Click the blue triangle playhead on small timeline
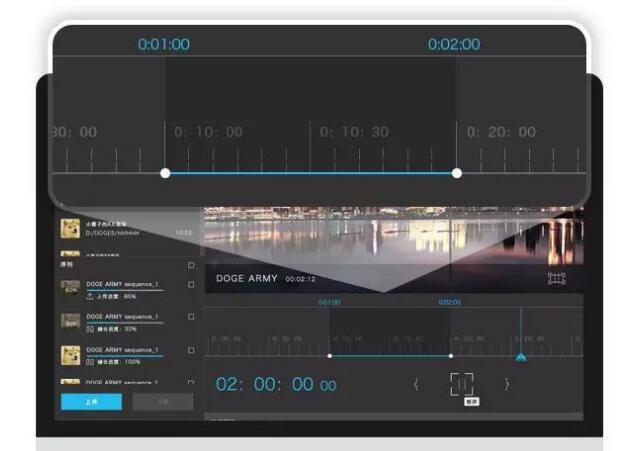The image size is (639, 451). coord(520,357)
